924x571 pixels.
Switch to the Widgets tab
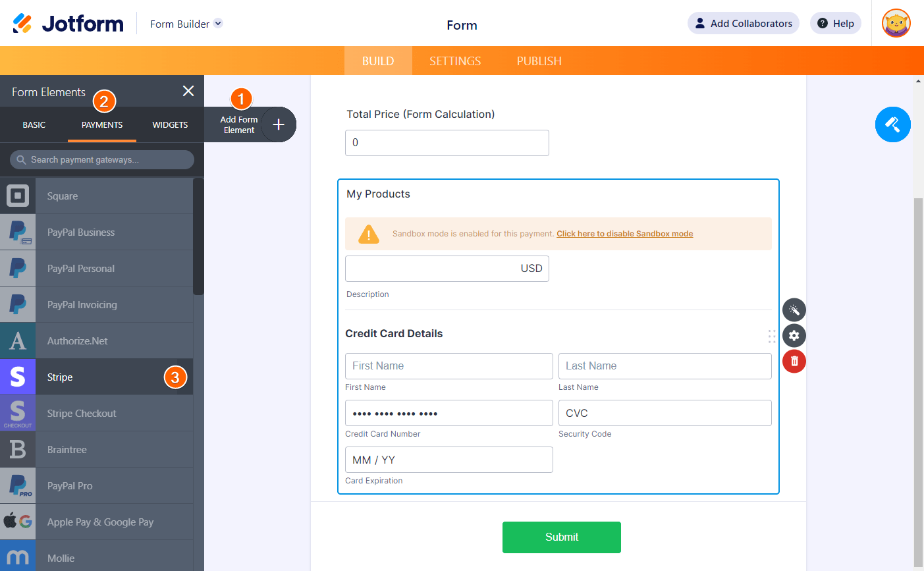click(170, 124)
